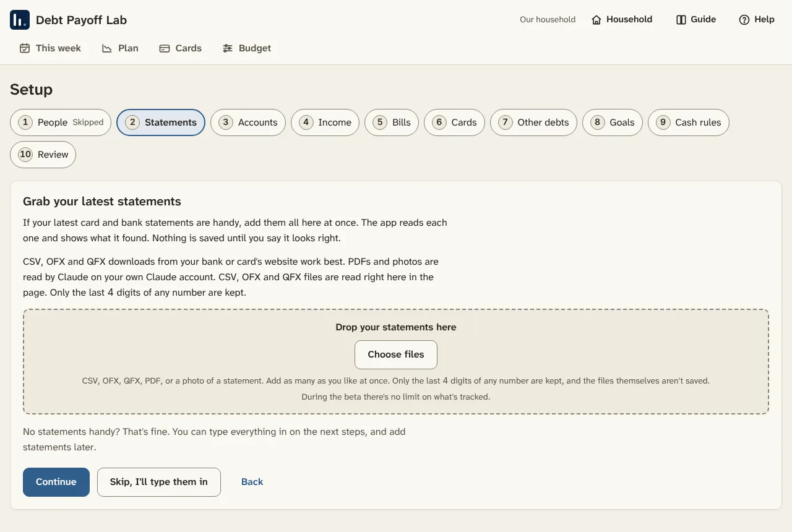Click the Debt Payoff Lab title text
The width and height of the screenshot is (792, 532).
(x=81, y=20)
